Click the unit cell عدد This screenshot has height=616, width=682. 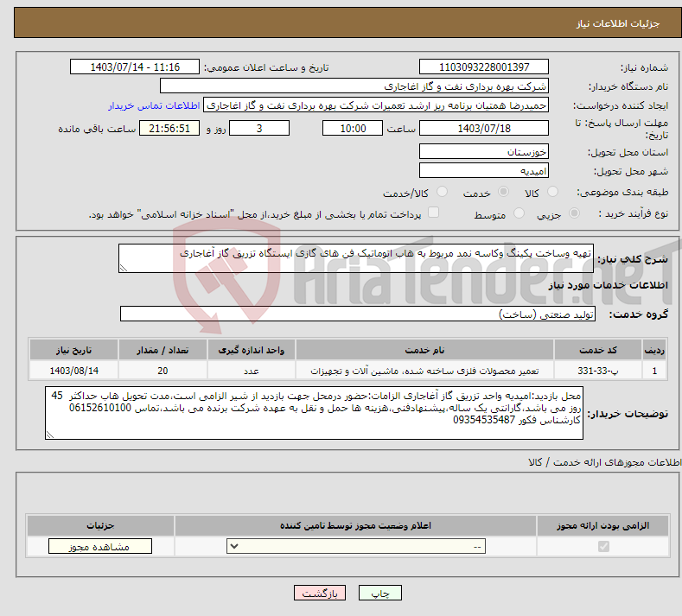[x=252, y=371]
